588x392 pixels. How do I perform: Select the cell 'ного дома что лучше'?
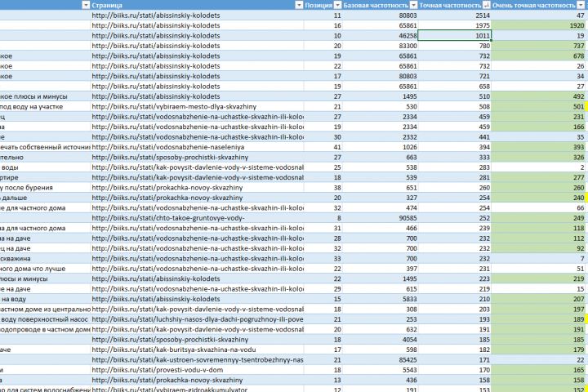click(x=45, y=269)
